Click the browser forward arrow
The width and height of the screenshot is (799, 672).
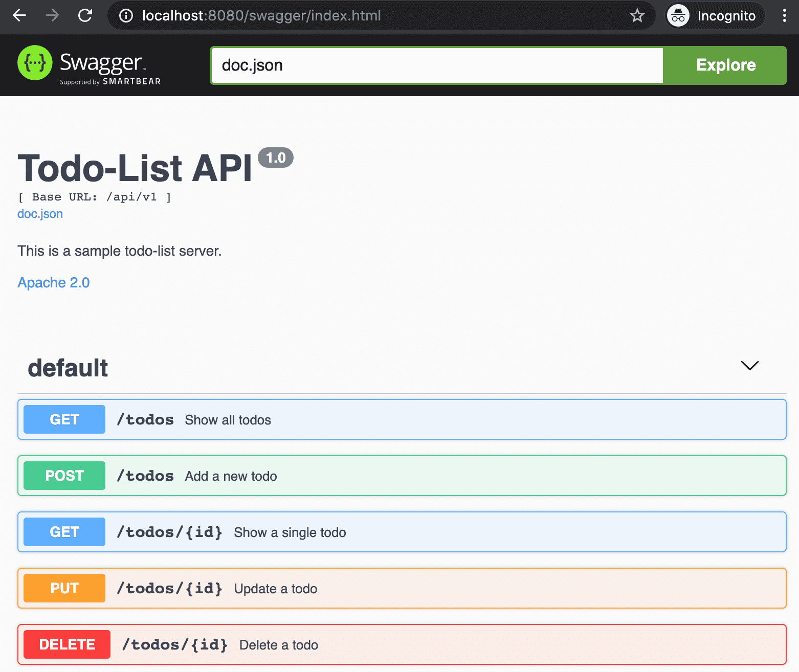[52, 16]
